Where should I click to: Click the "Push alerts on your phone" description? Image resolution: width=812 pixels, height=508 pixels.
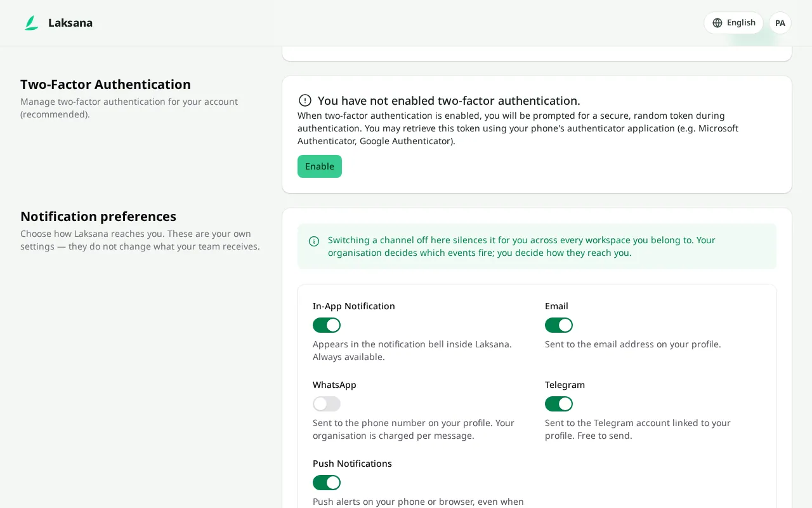(x=418, y=502)
